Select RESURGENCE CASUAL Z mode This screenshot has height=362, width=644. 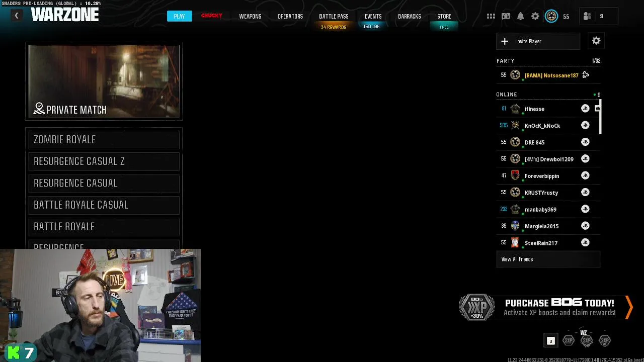tap(104, 161)
